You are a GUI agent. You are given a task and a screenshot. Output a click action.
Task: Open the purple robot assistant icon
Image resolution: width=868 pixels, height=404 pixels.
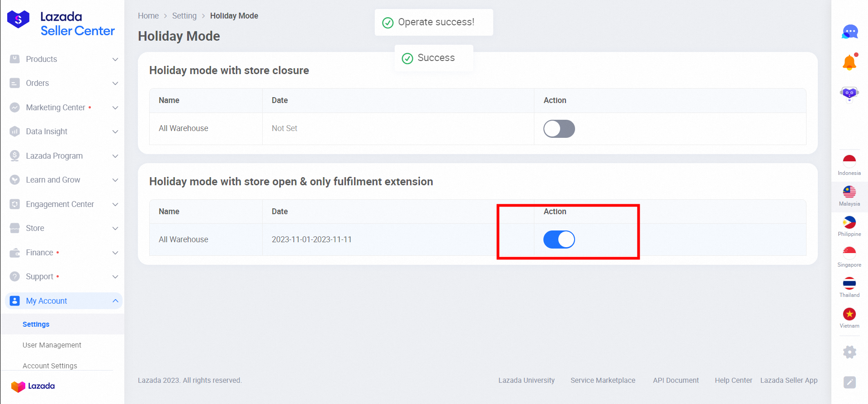(x=849, y=94)
